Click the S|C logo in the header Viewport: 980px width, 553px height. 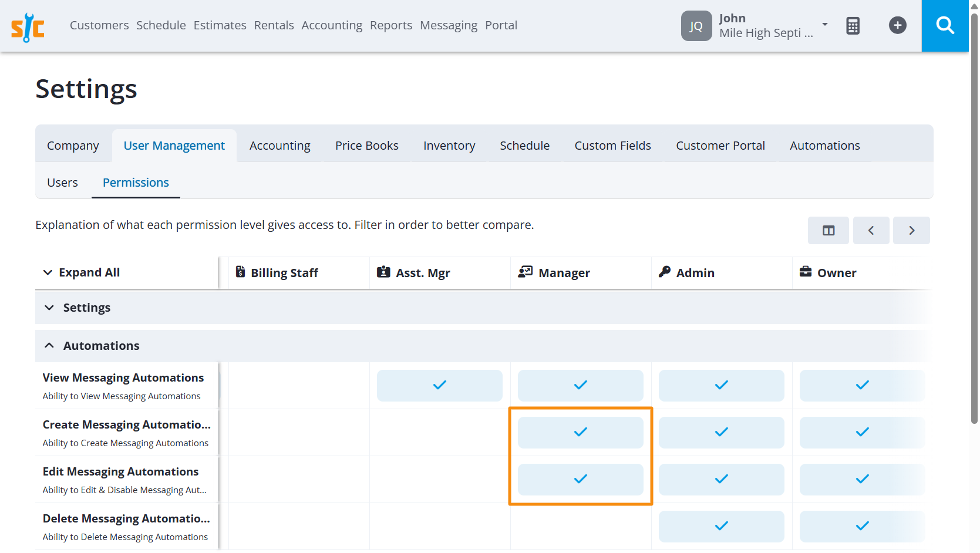[28, 27]
